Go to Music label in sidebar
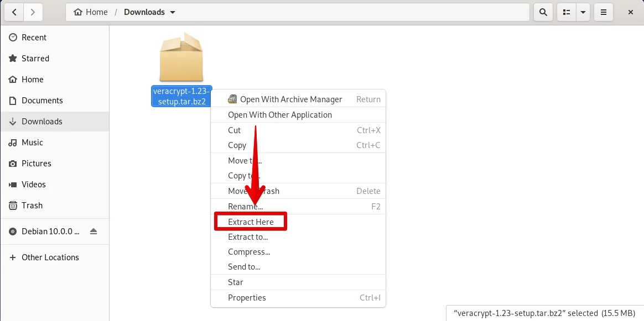 [x=33, y=142]
